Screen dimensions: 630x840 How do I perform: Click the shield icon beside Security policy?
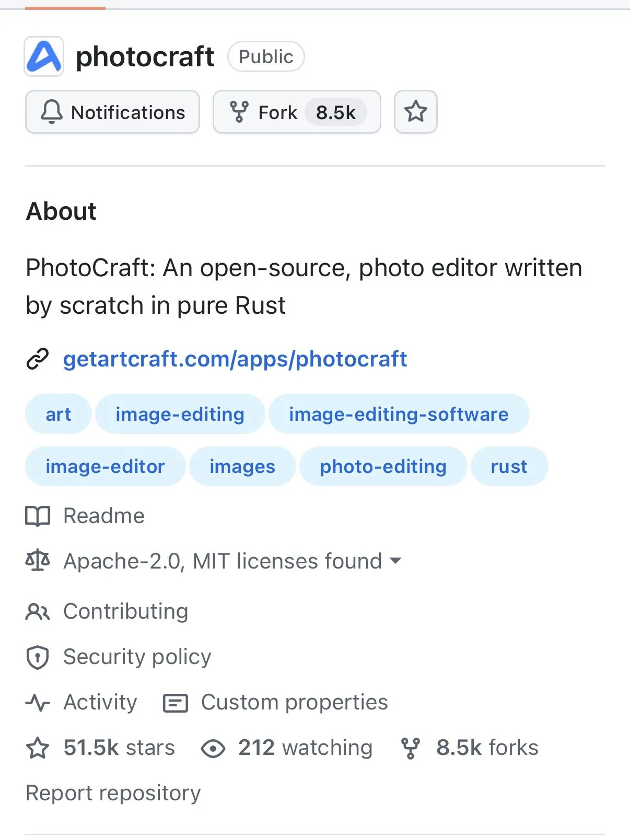pyautogui.click(x=38, y=657)
